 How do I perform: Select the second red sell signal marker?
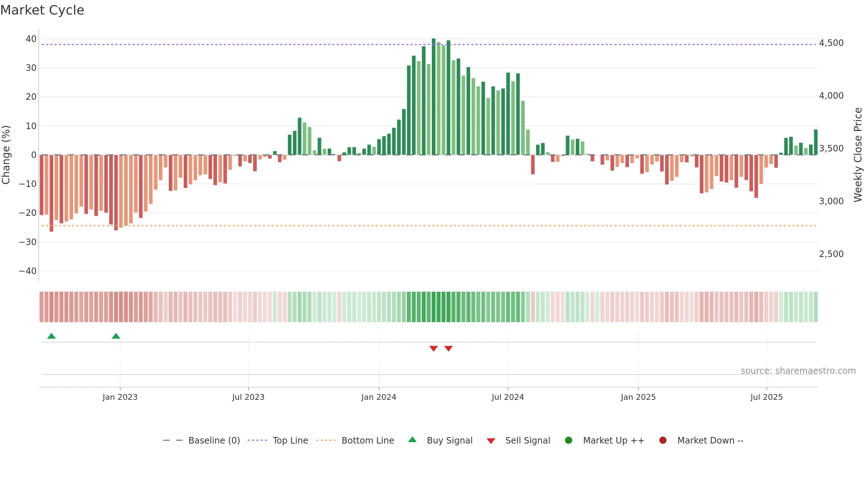pos(448,348)
